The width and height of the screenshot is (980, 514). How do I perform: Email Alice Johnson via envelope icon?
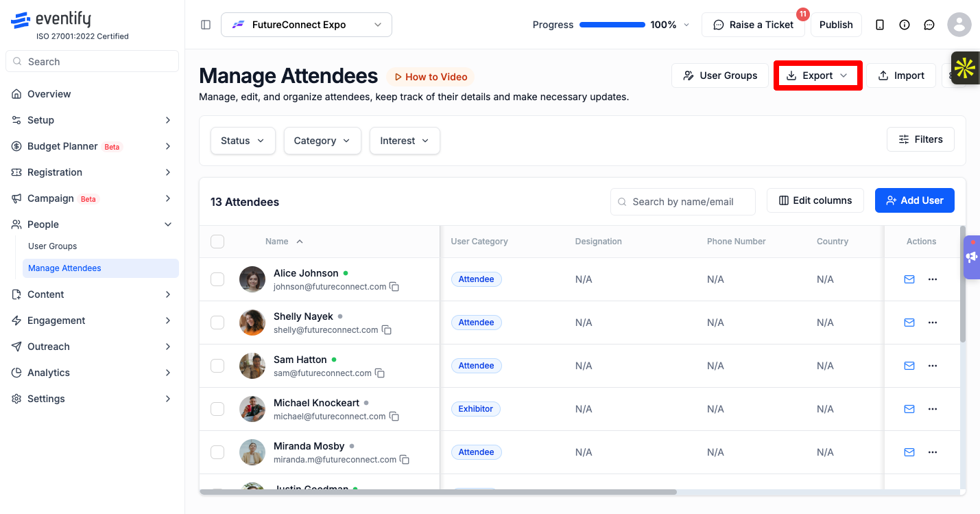tap(909, 279)
